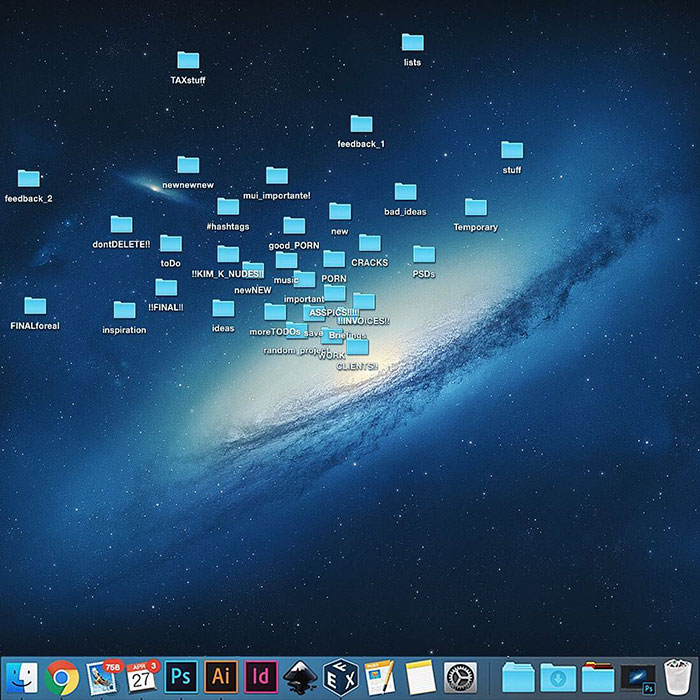Screen dimensions: 700x700
Task: Open System Preferences gear icon
Action: pyautogui.click(x=460, y=678)
